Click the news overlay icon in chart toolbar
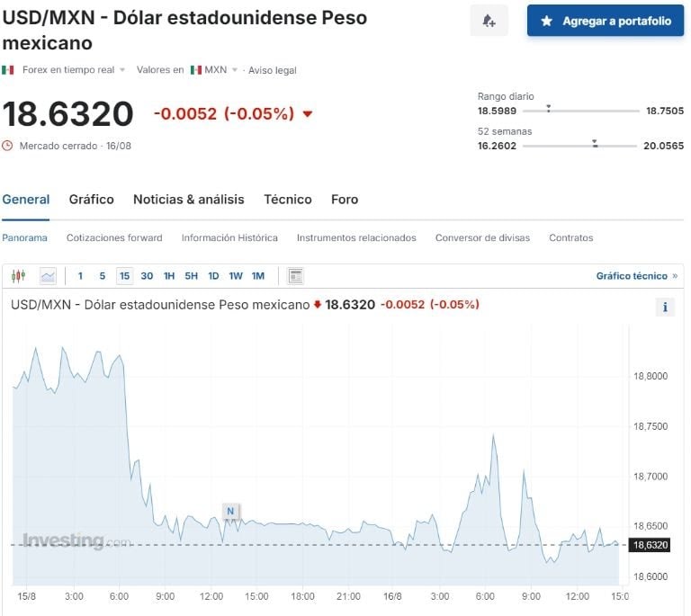 tap(296, 276)
